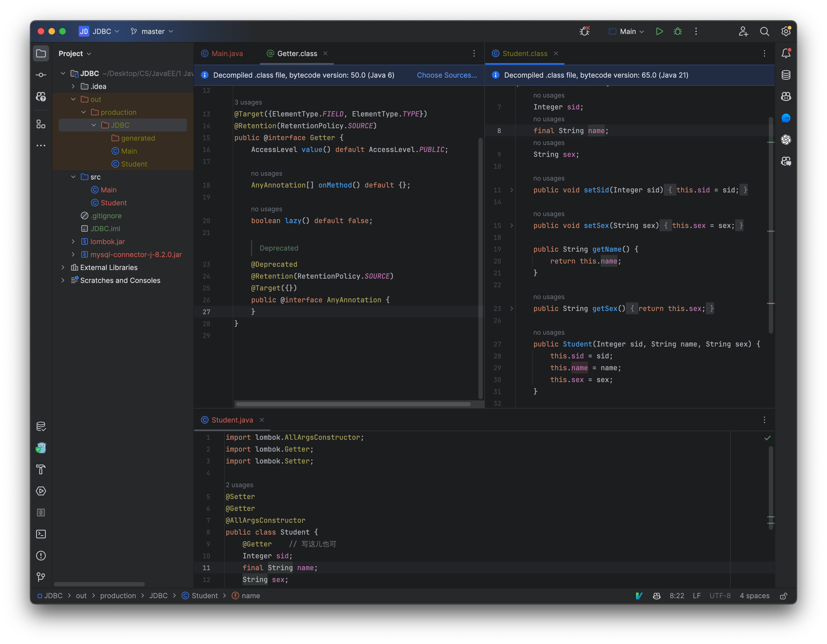
Task: Toggle the setSid method code folding arrow
Action: pos(512,190)
